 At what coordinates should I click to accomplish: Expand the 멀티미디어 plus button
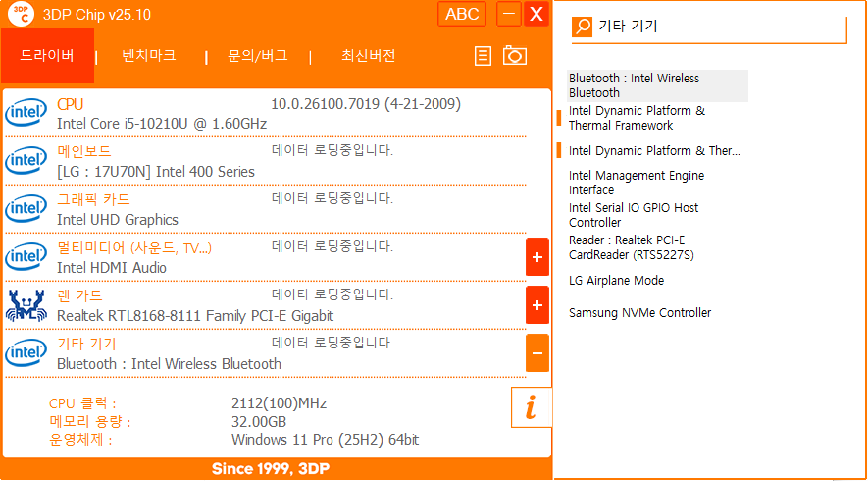536,257
